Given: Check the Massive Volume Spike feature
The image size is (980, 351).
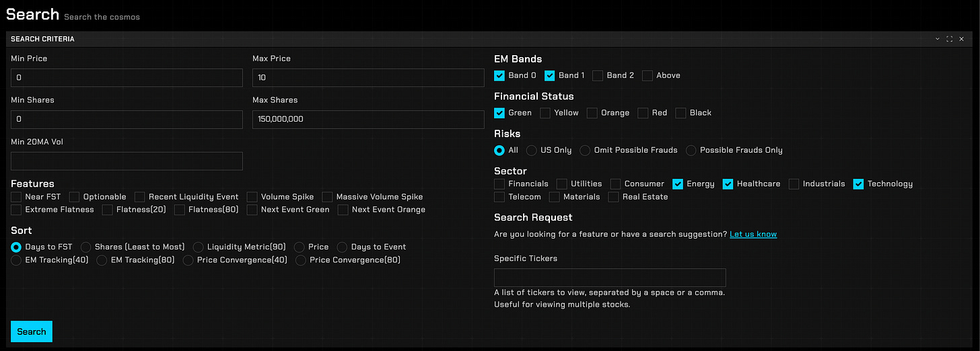Looking at the screenshot, I should pyautogui.click(x=327, y=197).
